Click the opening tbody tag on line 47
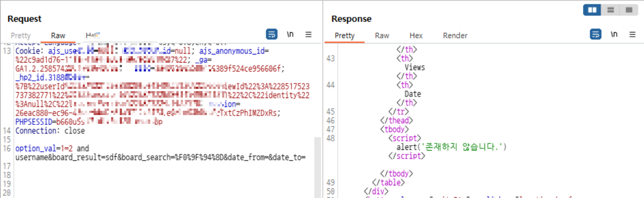 point(394,129)
